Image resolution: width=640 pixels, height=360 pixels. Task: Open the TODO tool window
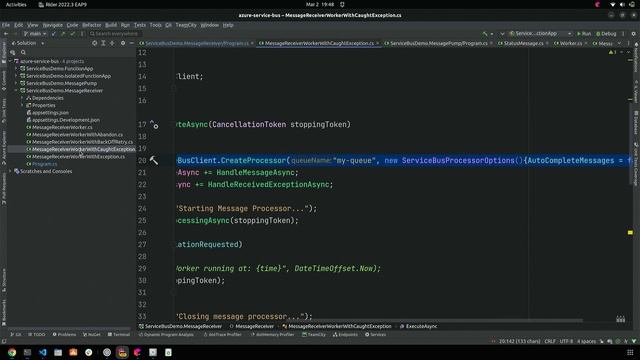37,335
